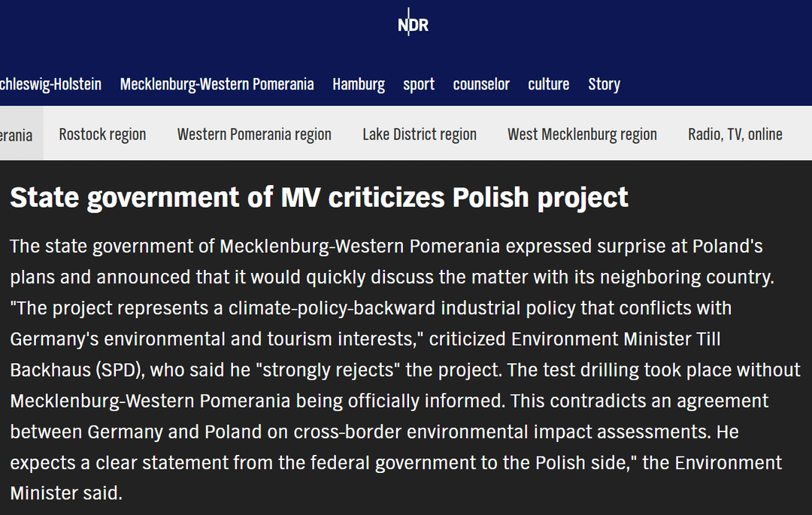Select Story in the main menu
The image size is (812, 515).
(604, 84)
